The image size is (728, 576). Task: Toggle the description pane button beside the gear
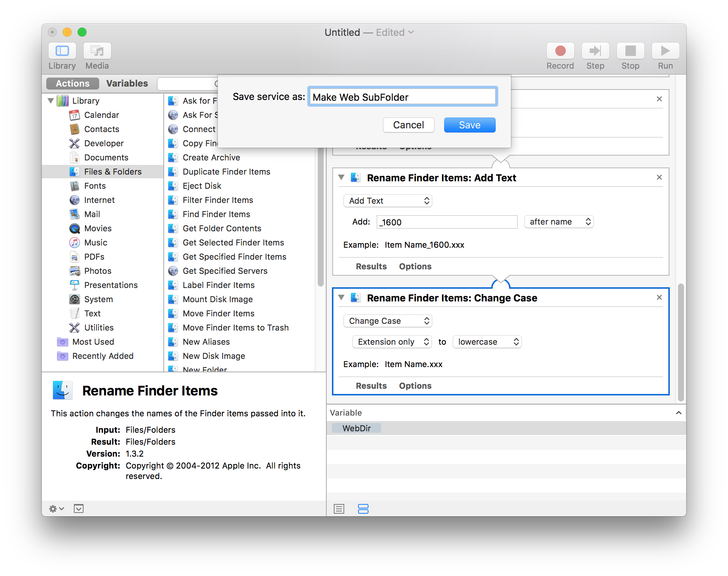(x=79, y=508)
